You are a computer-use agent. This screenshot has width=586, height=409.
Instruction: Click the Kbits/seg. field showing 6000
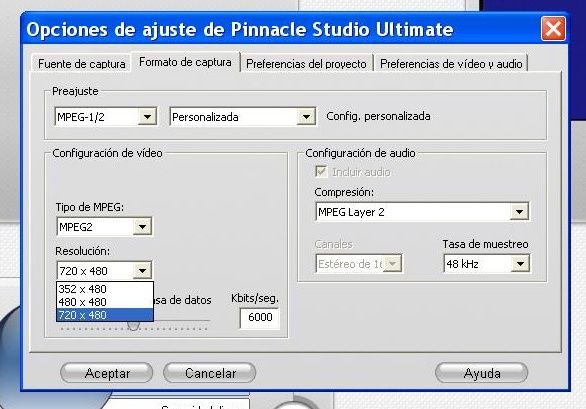(260, 317)
